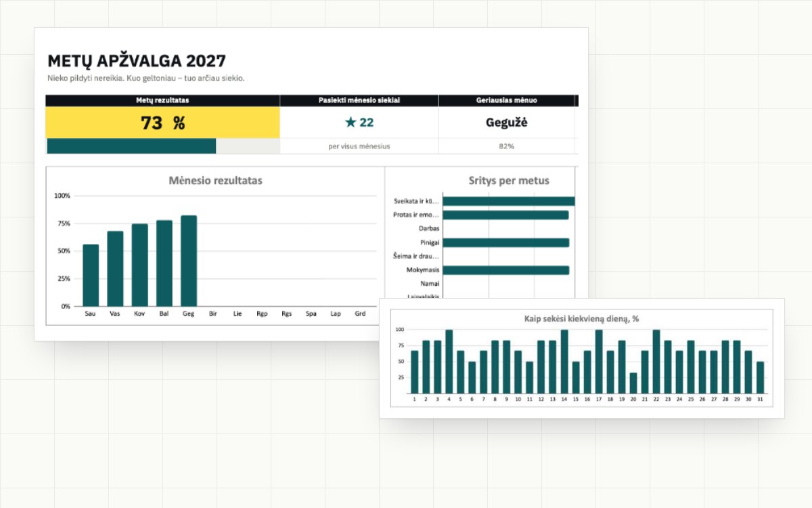The height and width of the screenshot is (508, 812).
Task: Click the Mokymasis horizontal bar
Action: tap(505, 270)
